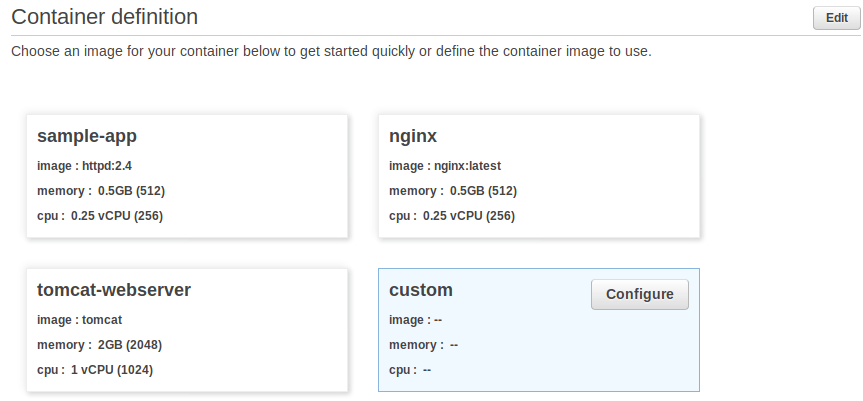Click the 'Choose an image' description text

(x=331, y=51)
